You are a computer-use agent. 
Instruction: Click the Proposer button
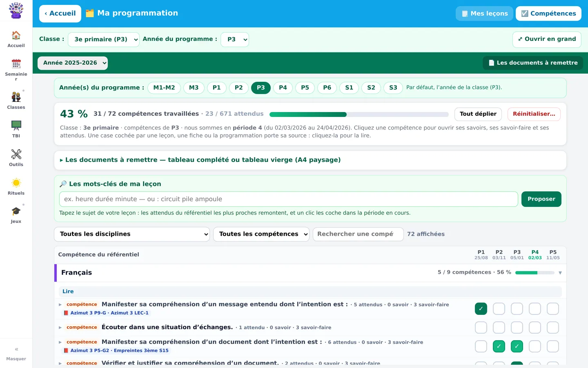point(541,199)
